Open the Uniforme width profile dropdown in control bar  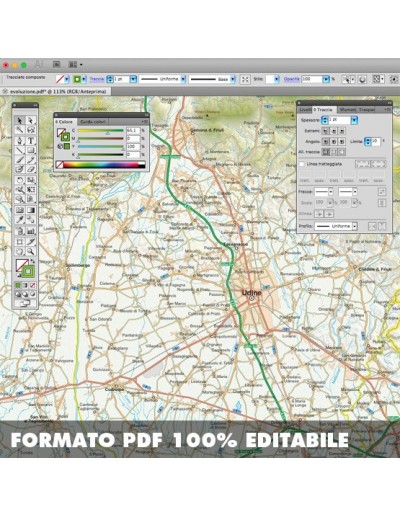(x=183, y=79)
